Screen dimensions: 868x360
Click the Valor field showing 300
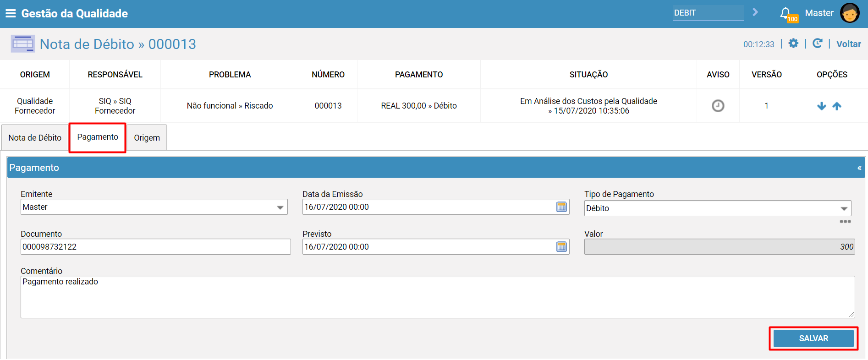720,247
